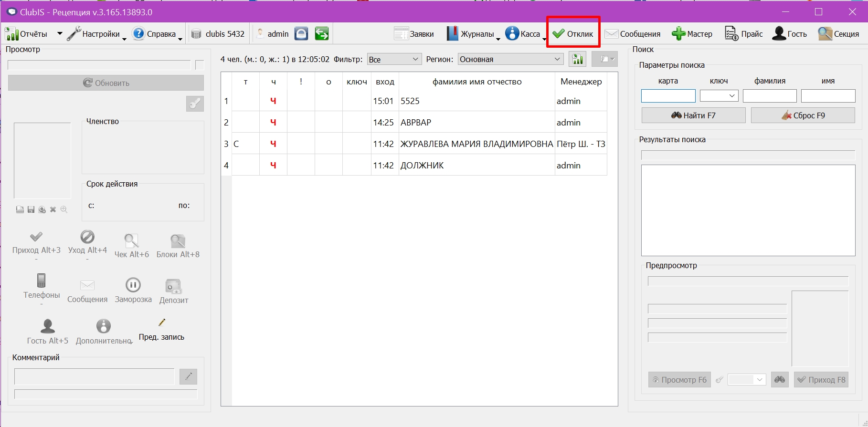
Task: Click the green exit arrow icon next to admin
Action: [x=322, y=33]
